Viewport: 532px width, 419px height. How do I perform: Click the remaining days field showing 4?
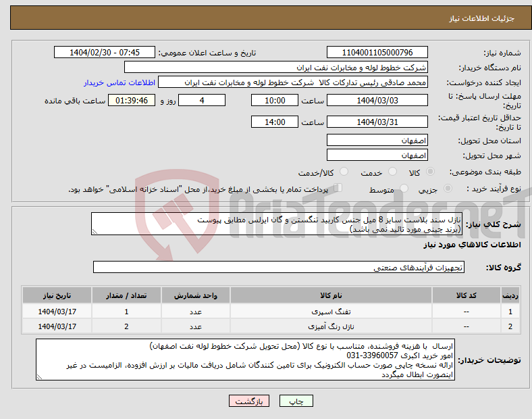tap(202, 100)
